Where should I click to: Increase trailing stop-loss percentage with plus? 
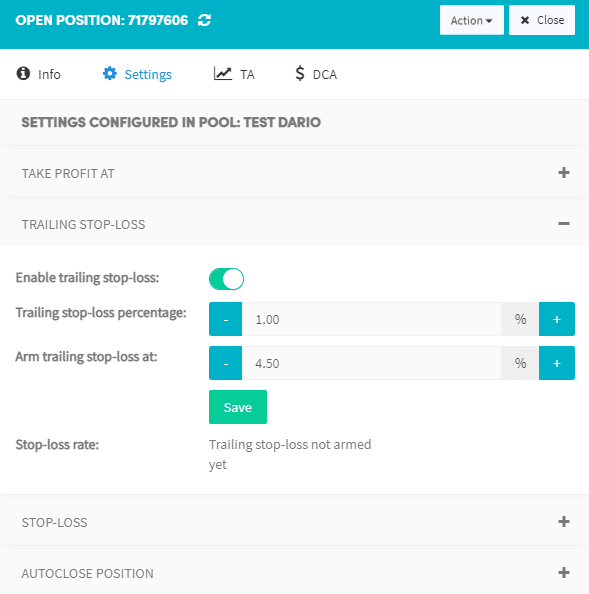(x=557, y=319)
